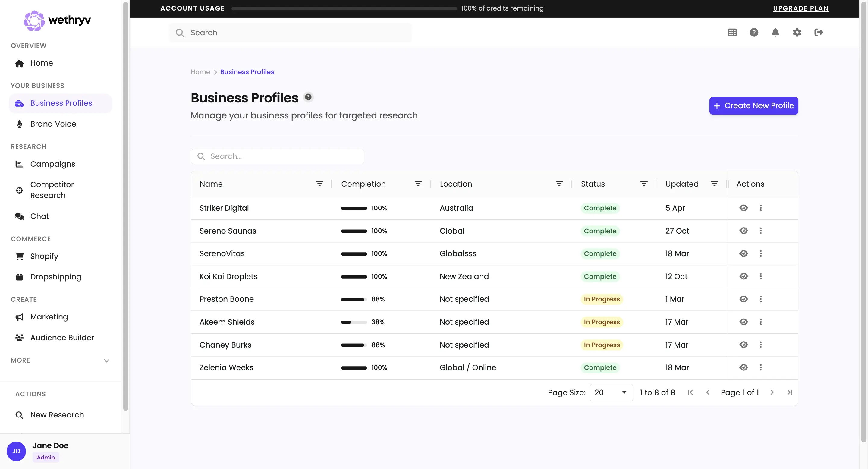Open the UPGRADE PLAN link

coord(801,8)
